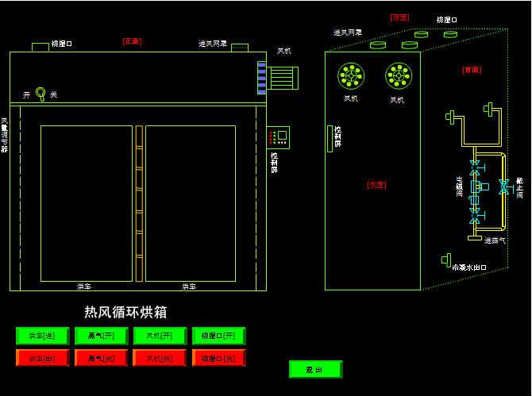Select the left circular fan on side view
The width and height of the screenshot is (532, 396).
tap(351, 76)
